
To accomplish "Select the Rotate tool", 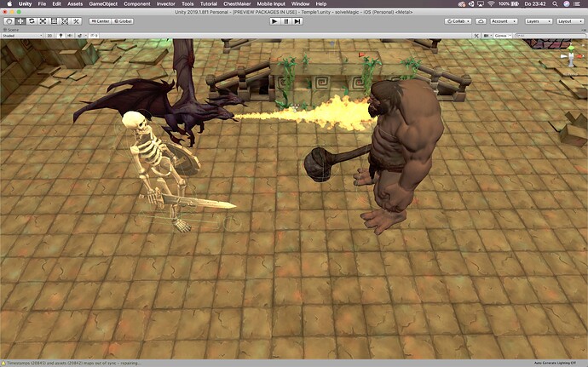I will (32, 20).
